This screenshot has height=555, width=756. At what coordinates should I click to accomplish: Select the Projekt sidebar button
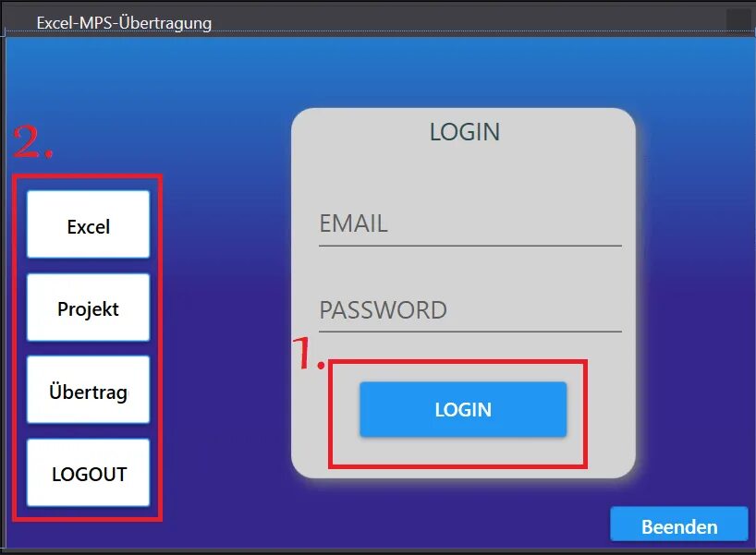[88, 308]
